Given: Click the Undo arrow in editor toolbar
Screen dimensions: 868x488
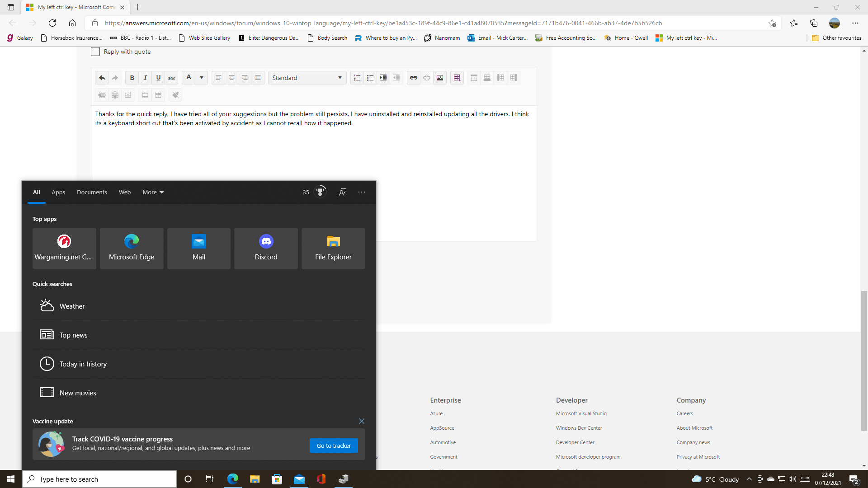Looking at the screenshot, I should click(x=102, y=78).
